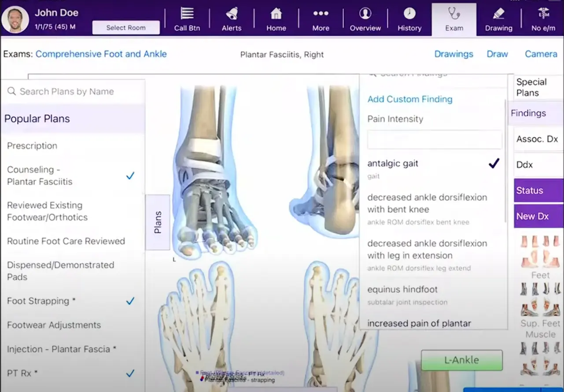Viewport: 564px width, 392px height.
Task: Open the Camera link
Action: (541, 54)
